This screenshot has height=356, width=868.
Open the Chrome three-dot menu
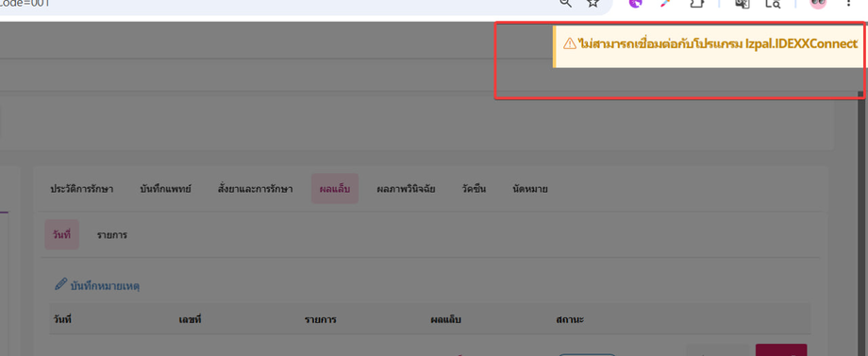point(848,4)
